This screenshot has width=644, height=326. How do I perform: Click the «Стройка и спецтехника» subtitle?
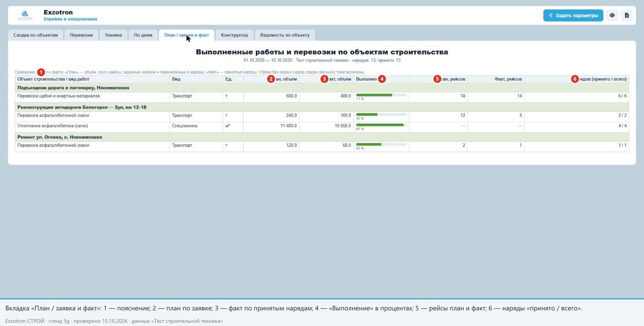70,19
